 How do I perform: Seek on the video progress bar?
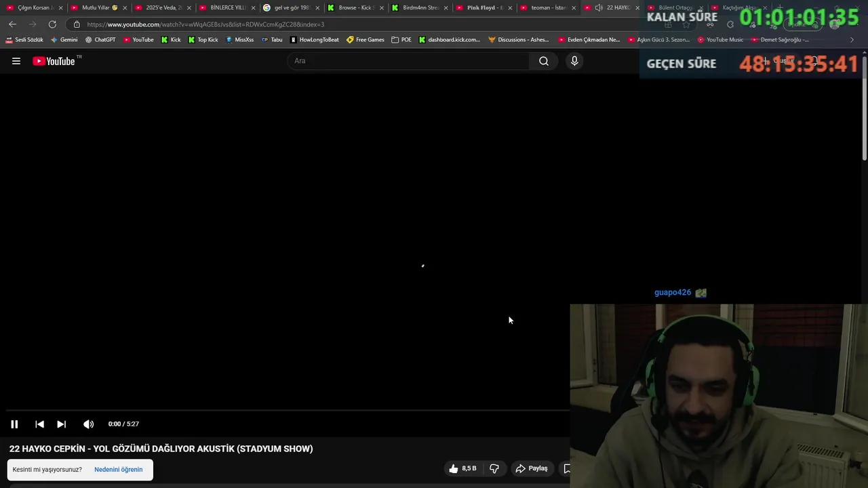tap(288, 410)
